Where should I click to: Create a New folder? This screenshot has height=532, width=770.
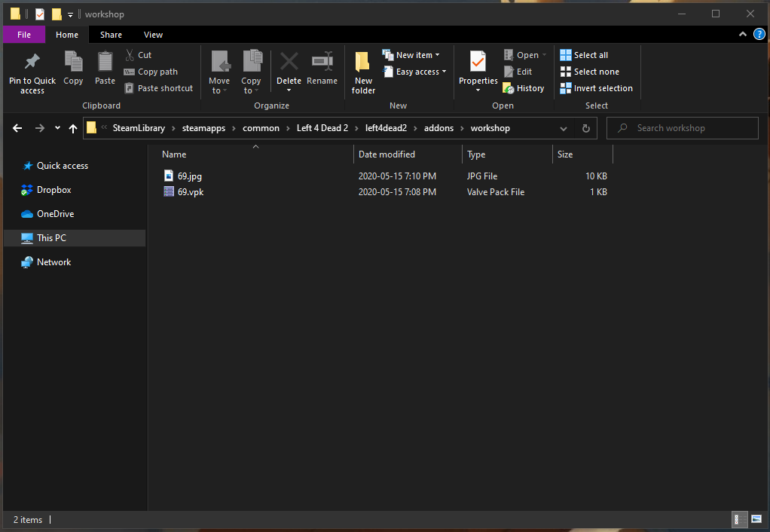[363, 72]
